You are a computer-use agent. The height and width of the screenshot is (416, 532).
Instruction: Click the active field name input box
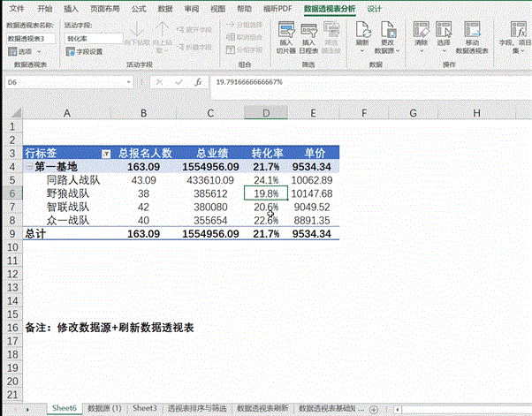click(x=94, y=39)
